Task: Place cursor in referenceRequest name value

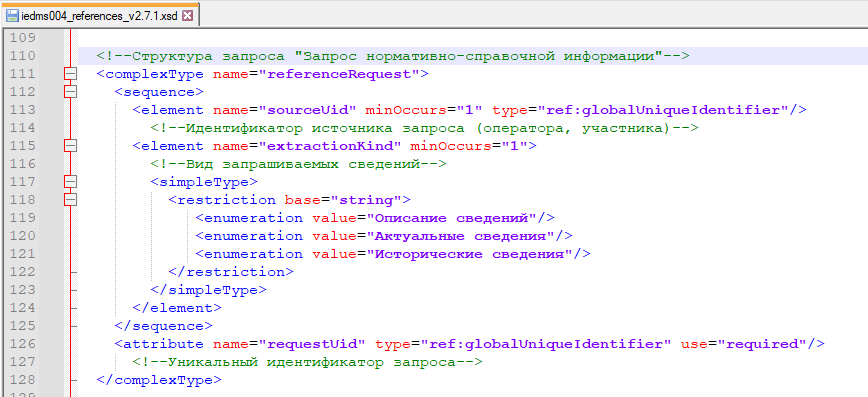Action: coord(339,74)
